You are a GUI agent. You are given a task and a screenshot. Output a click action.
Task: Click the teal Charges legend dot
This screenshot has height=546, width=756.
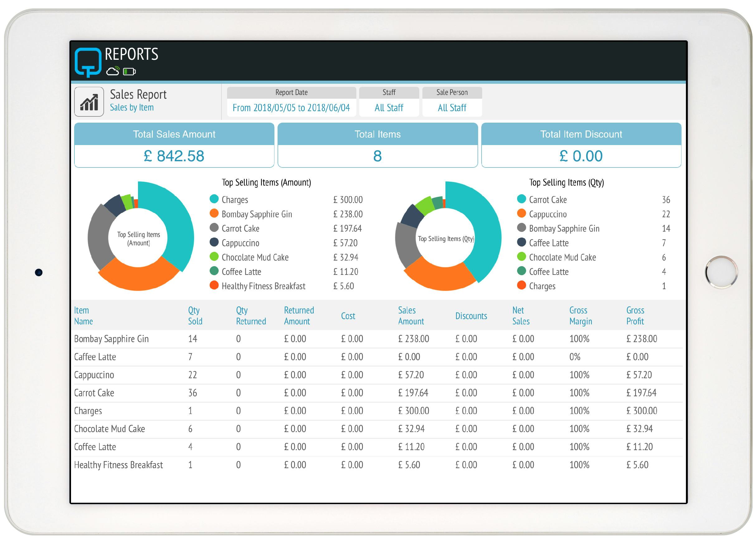coord(214,200)
